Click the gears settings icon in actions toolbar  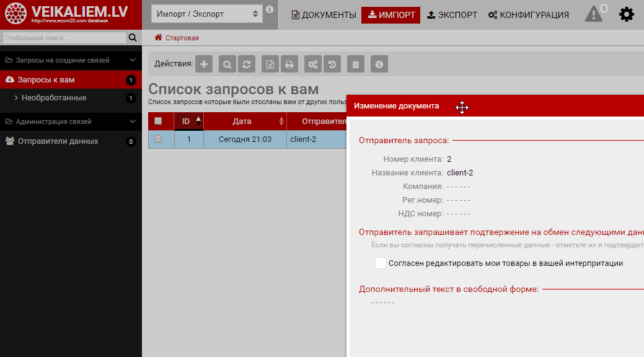313,64
